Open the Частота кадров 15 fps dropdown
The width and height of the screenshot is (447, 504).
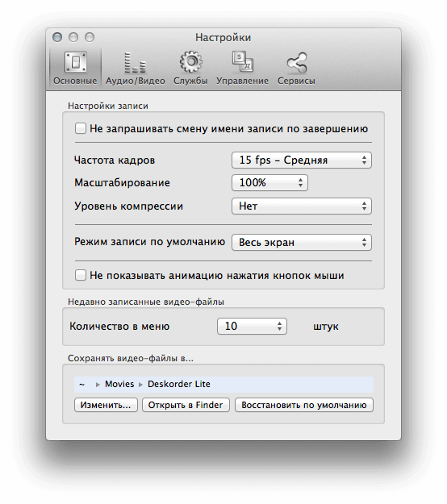301,160
